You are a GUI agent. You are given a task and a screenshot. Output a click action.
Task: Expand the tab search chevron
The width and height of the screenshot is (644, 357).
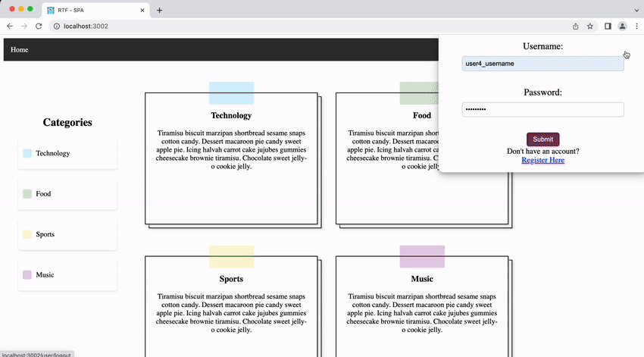coord(636,11)
